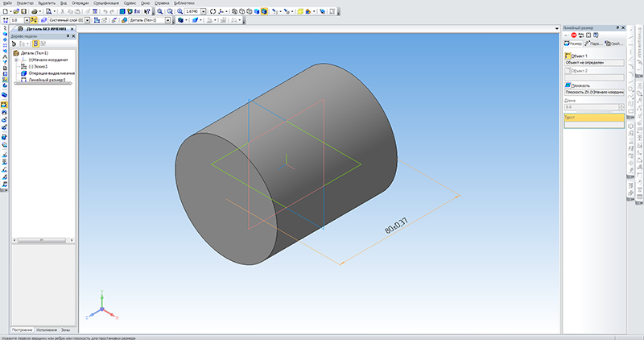Toggle the highlighted snap button beside the 1.0 step field
The height and width of the screenshot is (340, 644).
pos(34,20)
